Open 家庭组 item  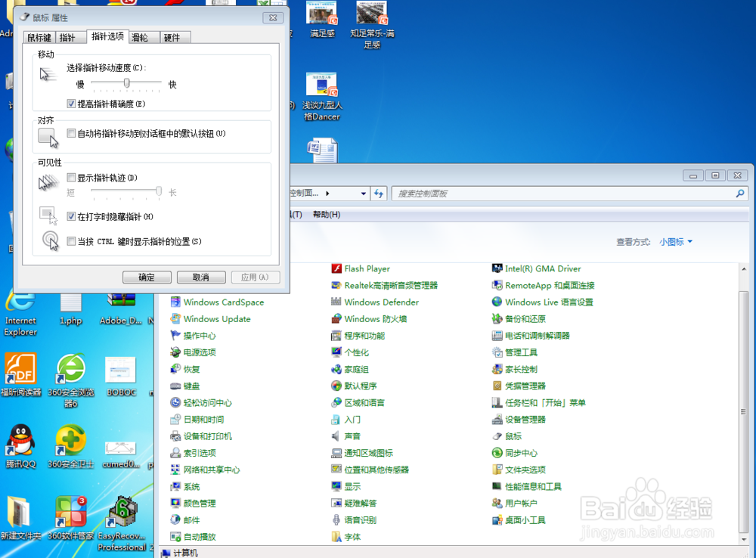point(350,370)
